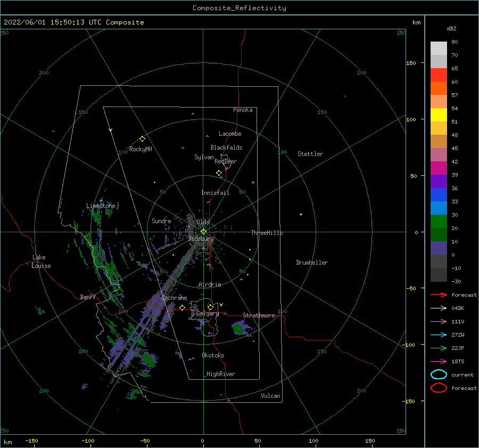Click the Didsbury city label
This screenshot has width=479, height=448.
201,239
